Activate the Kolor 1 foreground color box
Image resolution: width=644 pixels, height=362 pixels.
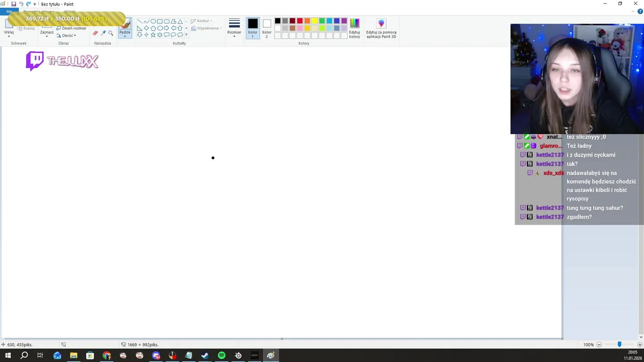click(253, 28)
